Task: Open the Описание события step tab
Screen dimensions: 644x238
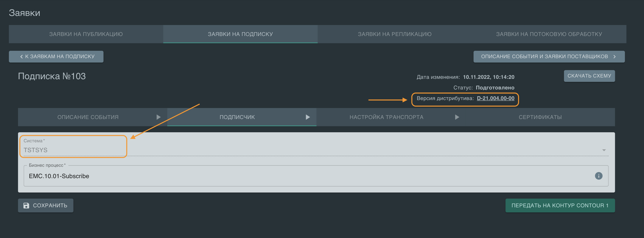Action: click(88, 117)
